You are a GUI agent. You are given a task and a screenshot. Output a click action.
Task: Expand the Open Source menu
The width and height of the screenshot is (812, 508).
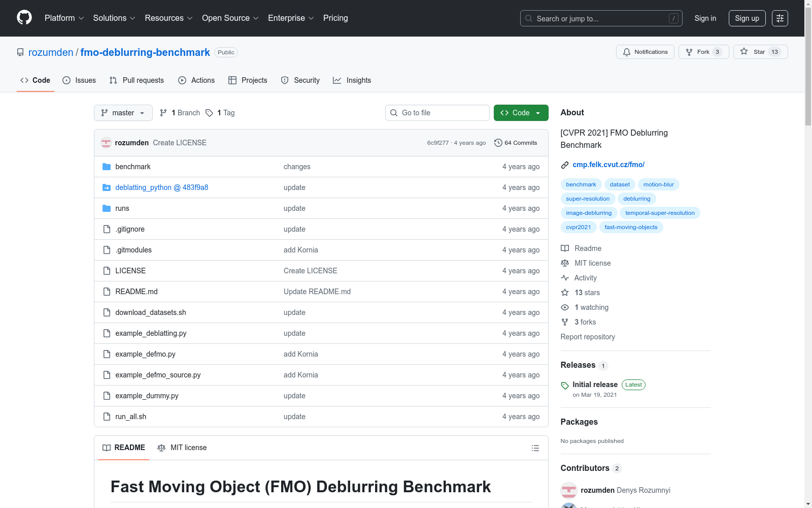[230, 18]
